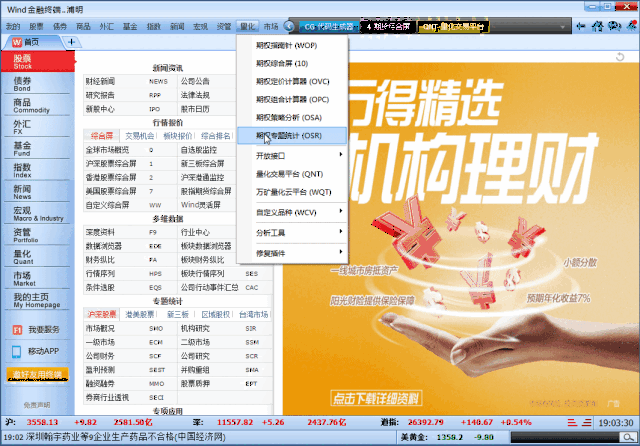Screen dimensions: 640x446
Task: Click the round left-arrow button beside CG tab
Action: click(x=289, y=27)
